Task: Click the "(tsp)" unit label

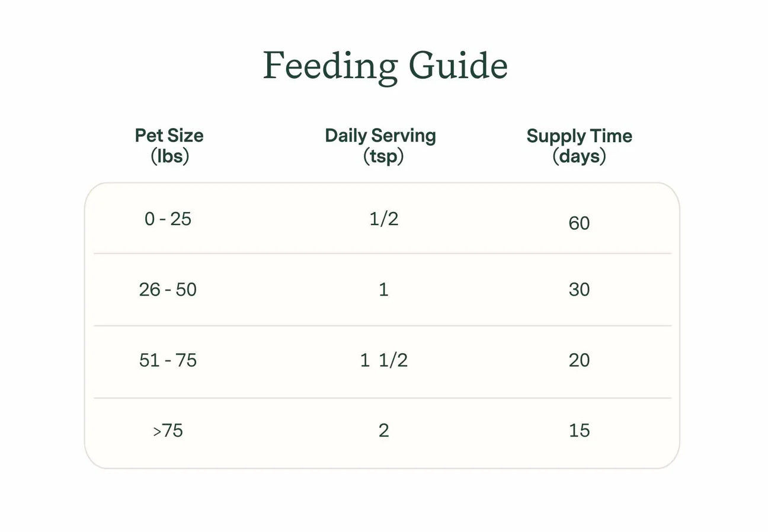Action: (x=383, y=156)
